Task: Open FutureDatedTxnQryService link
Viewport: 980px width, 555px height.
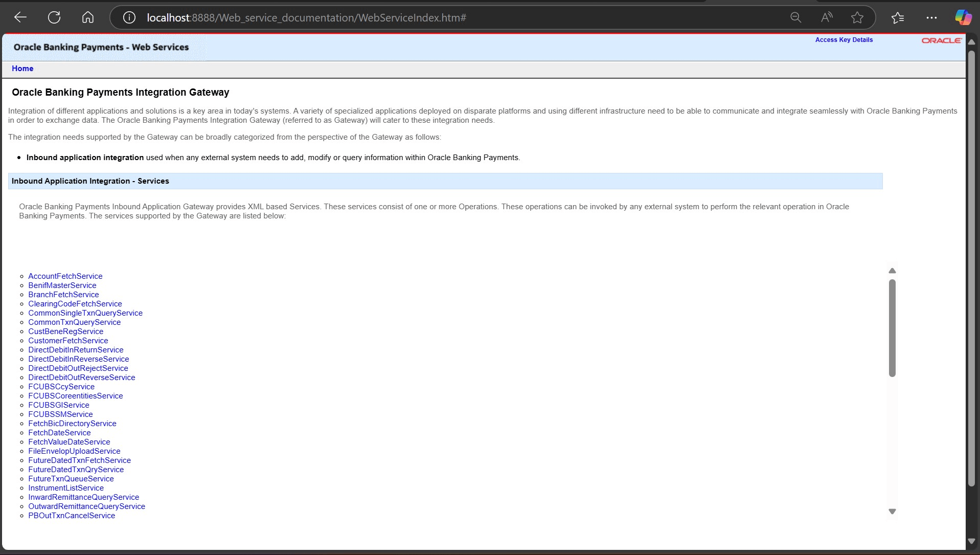Action: coord(76,470)
